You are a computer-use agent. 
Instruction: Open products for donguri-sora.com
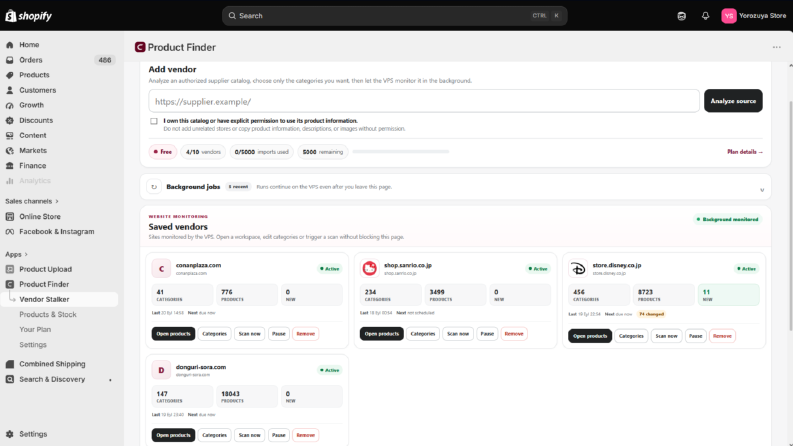point(173,435)
